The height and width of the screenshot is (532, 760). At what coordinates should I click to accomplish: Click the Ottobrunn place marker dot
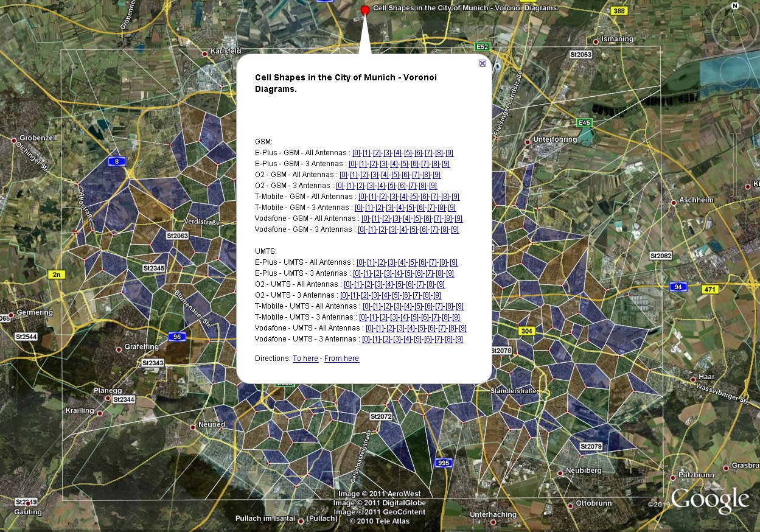(x=570, y=505)
